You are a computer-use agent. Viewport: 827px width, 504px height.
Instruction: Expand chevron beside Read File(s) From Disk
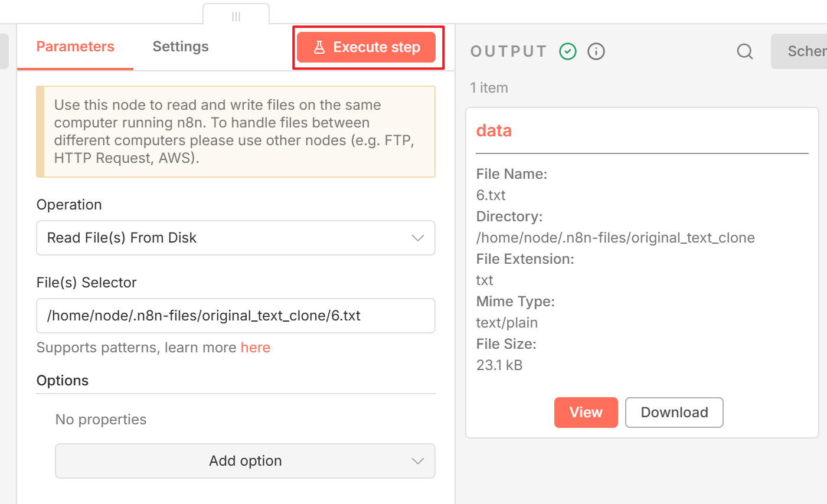[x=418, y=238]
